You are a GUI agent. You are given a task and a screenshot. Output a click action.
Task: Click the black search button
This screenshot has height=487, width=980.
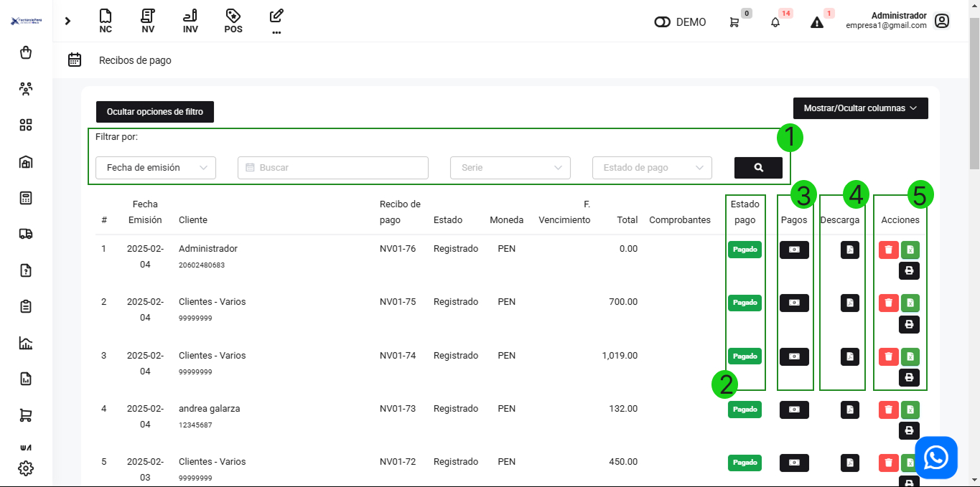pos(758,168)
